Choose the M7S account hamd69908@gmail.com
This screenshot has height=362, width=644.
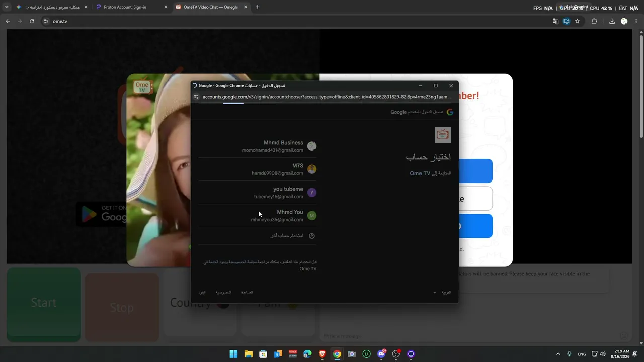click(258, 169)
